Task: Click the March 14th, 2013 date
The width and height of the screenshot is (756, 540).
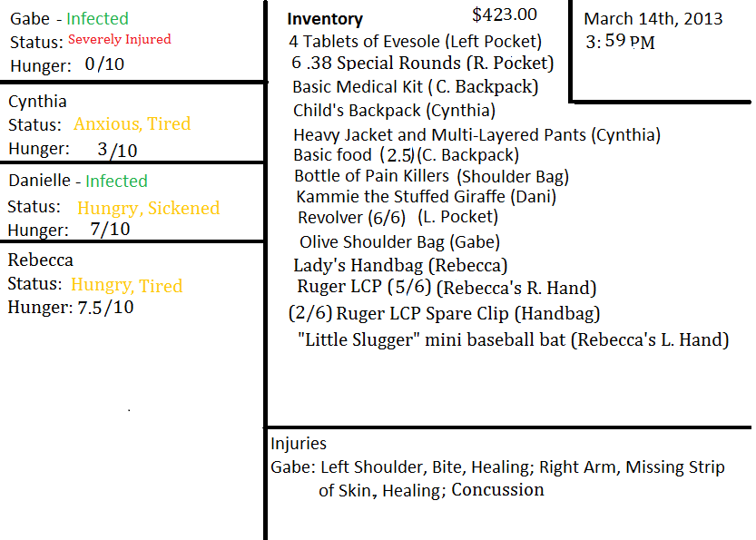Action: tap(654, 19)
